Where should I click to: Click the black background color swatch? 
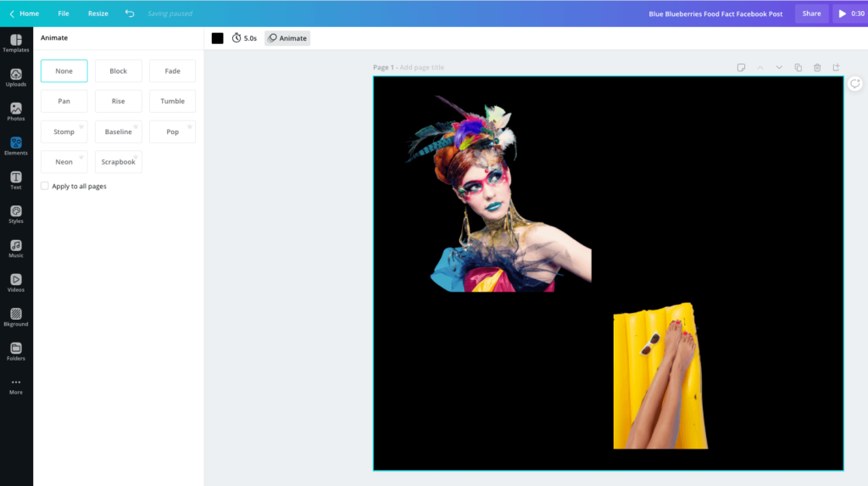click(218, 38)
